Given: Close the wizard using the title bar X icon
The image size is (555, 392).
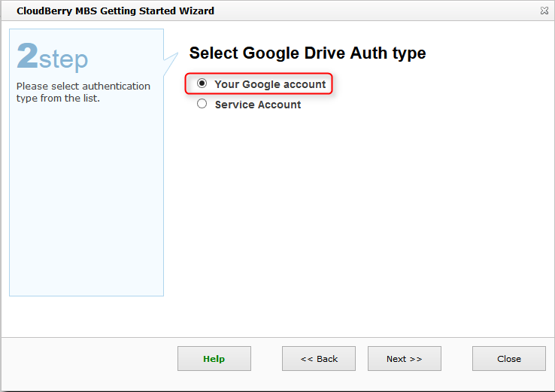Looking at the screenshot, I should pyautogui.click(x=544, y=11).
